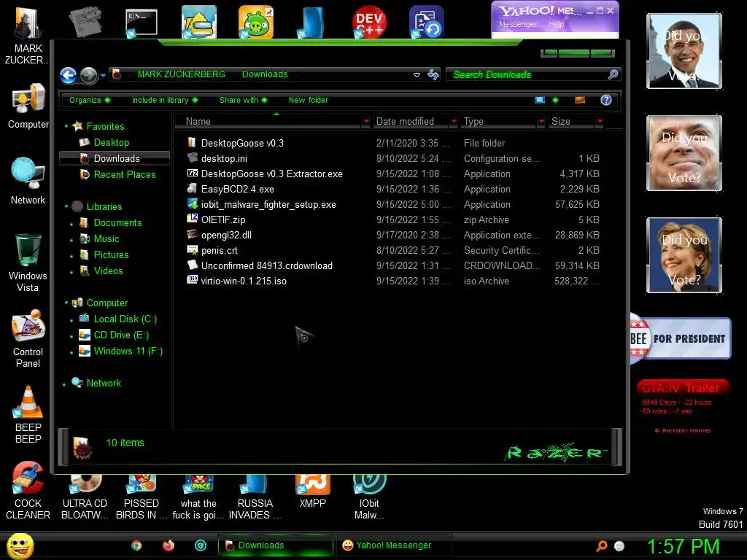Open the Include in library menu

[x=164, y=100]
